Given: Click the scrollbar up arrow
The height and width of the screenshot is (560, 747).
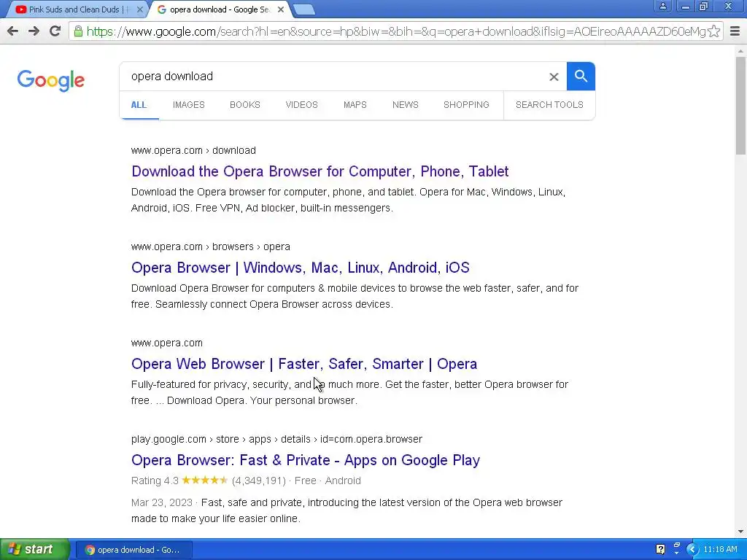Looking at the screenshot, I should click(740, 51).
